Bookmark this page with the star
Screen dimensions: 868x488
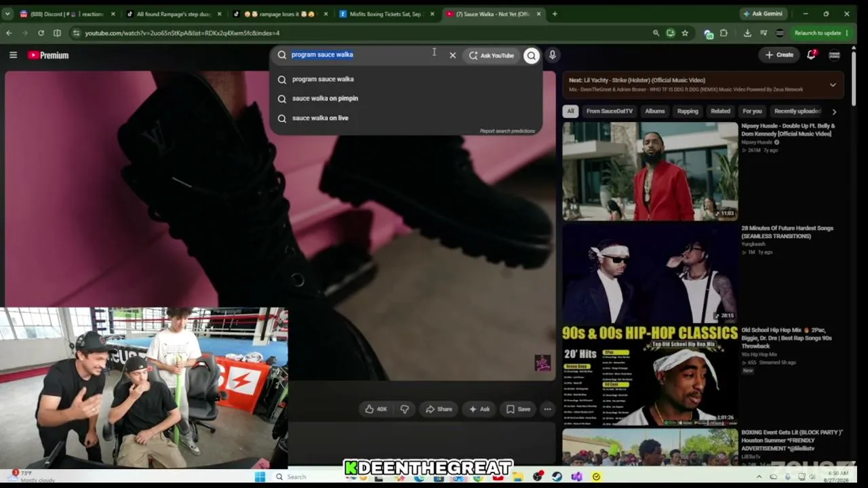click(x=685, y=33)
